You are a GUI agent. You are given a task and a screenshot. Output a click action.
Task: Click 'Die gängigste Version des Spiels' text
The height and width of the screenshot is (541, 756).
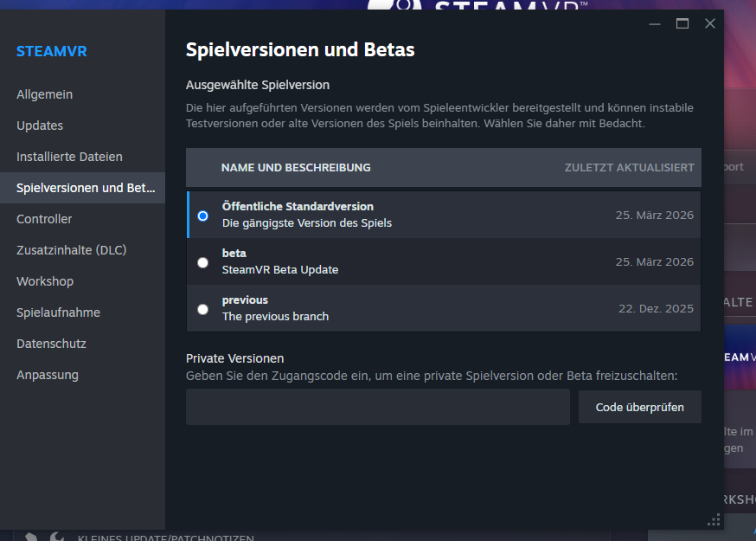(307, 223)
